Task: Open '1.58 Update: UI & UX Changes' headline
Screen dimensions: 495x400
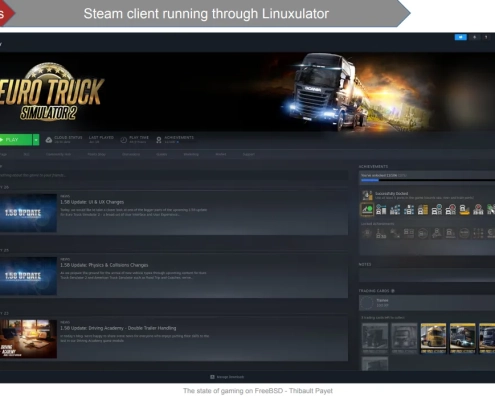Action: coord(92,202)
